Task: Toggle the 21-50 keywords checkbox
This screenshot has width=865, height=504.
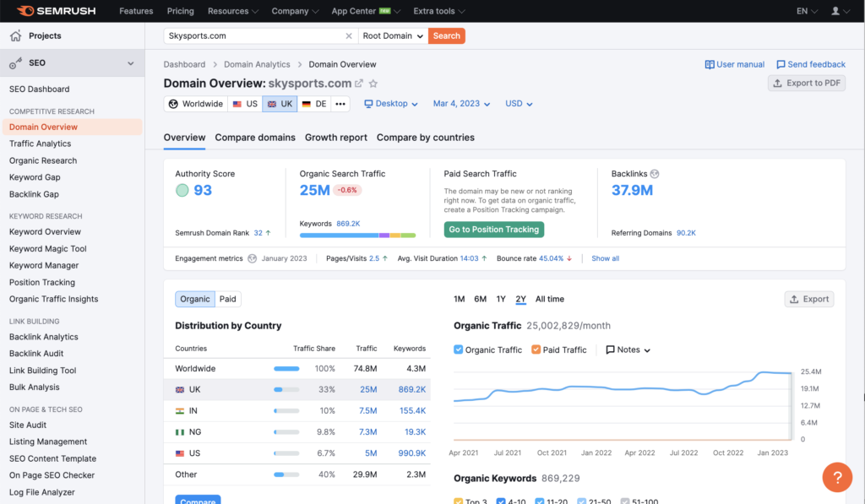Action: [x=581, y=501]
